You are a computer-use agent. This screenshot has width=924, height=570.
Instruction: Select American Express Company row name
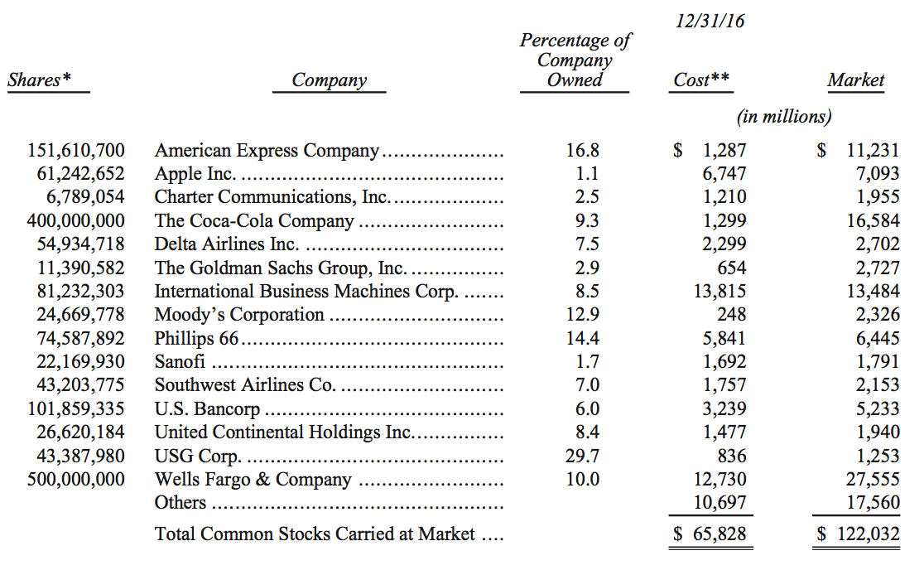[267, 151]
